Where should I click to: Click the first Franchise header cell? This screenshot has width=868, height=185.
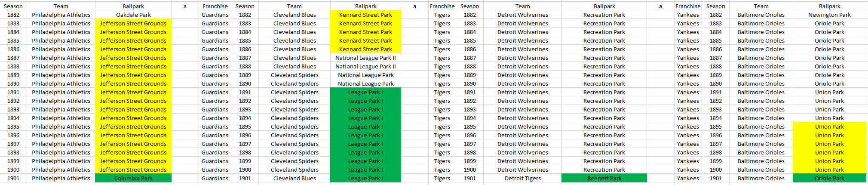[x=215, y=6]
